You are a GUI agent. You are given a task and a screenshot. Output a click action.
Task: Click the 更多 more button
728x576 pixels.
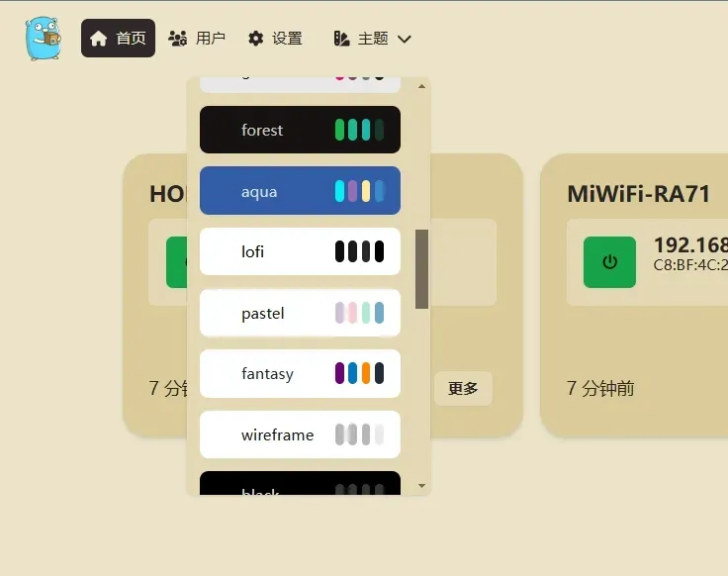pos(463,388)
